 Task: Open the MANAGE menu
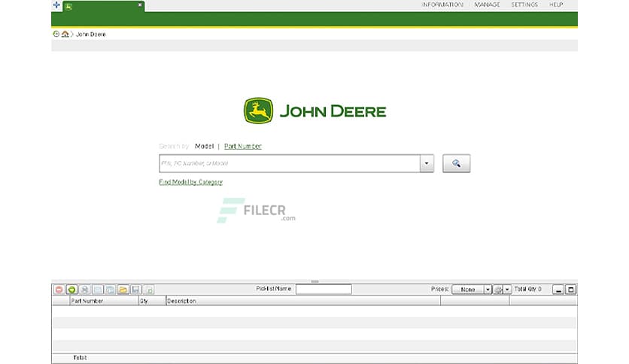[487, 5]
